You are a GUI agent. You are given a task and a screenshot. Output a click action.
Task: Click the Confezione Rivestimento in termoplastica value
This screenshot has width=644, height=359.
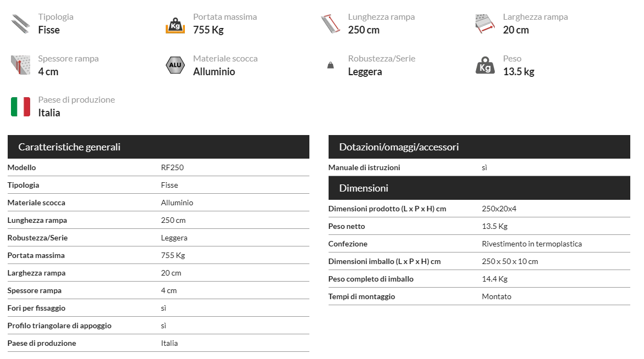pos(532,244)
